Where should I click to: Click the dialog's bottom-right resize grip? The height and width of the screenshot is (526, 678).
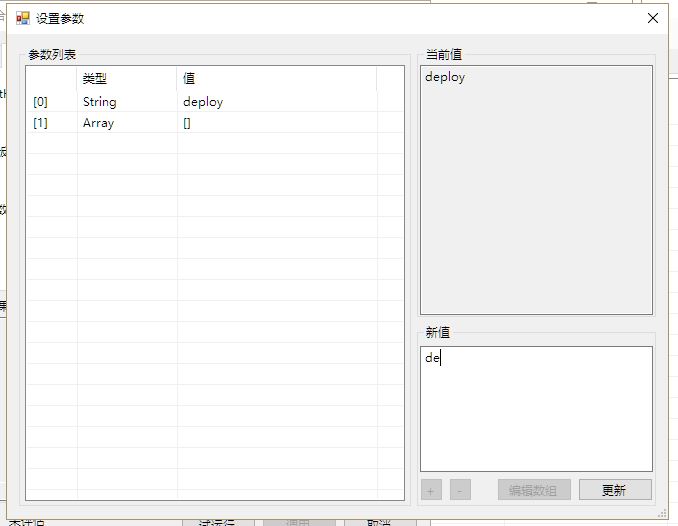[x=664, y=512]
